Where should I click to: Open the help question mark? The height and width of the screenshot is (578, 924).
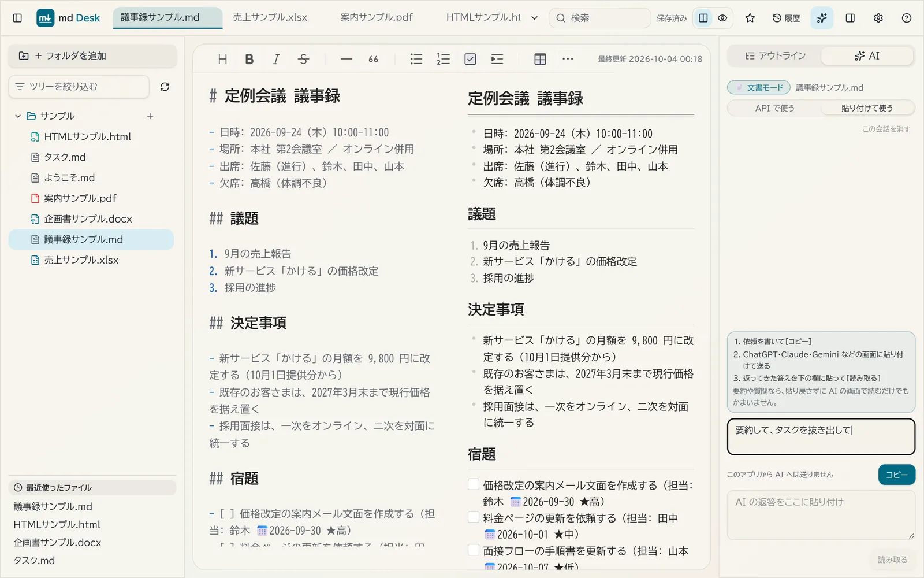tap(907, 18)
